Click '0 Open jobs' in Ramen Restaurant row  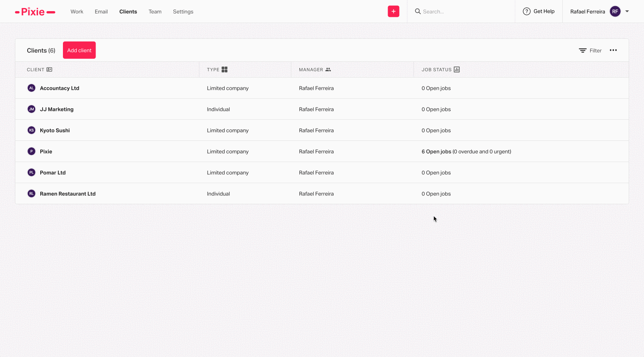coord(436,194)
